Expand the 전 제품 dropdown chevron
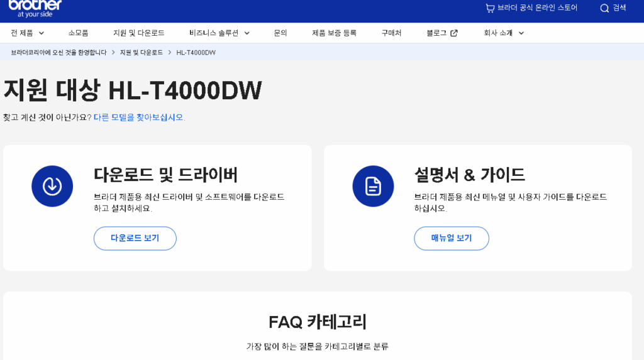 (42, 33)
